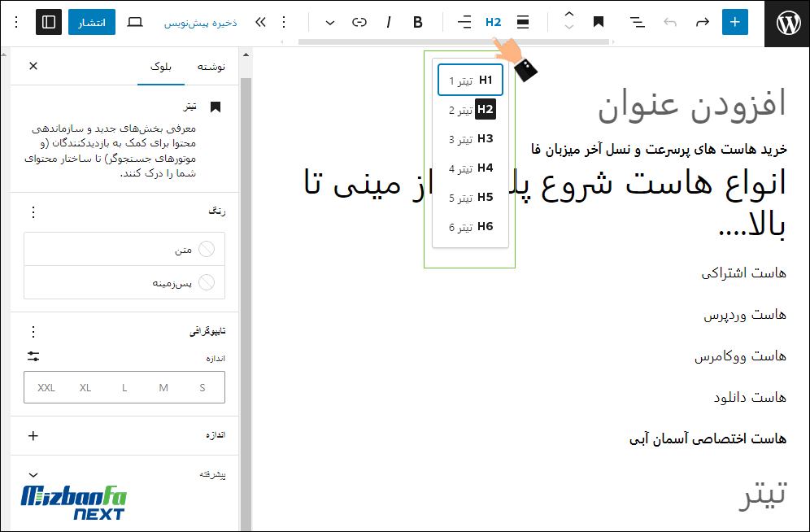The image size is (810, 532).
Task: Select font size XXL
Action: [x=46, y=387]
